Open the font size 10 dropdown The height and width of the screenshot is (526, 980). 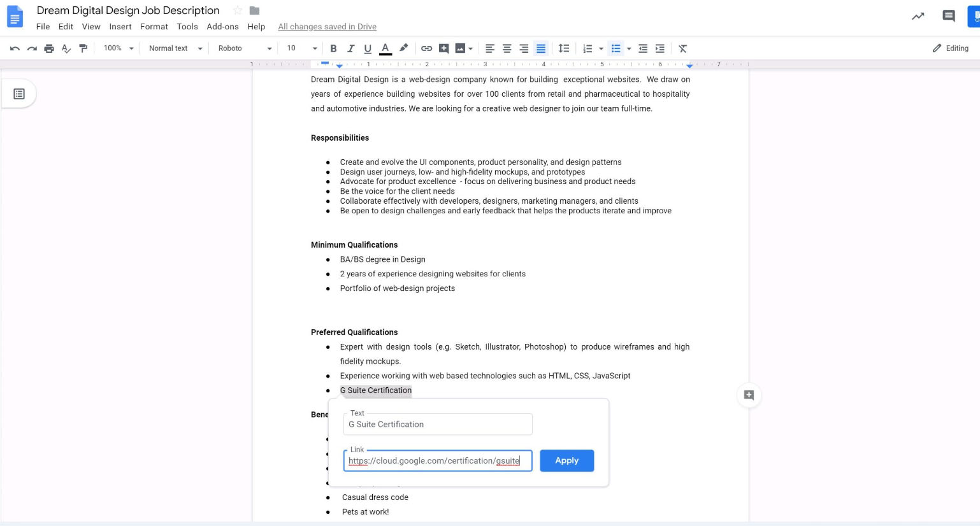pos(301,48)
